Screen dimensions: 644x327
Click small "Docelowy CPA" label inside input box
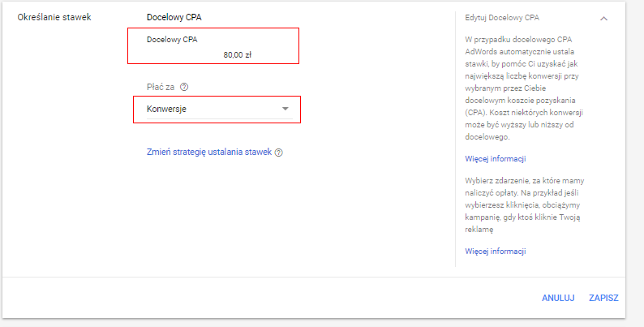coord(171,39)
